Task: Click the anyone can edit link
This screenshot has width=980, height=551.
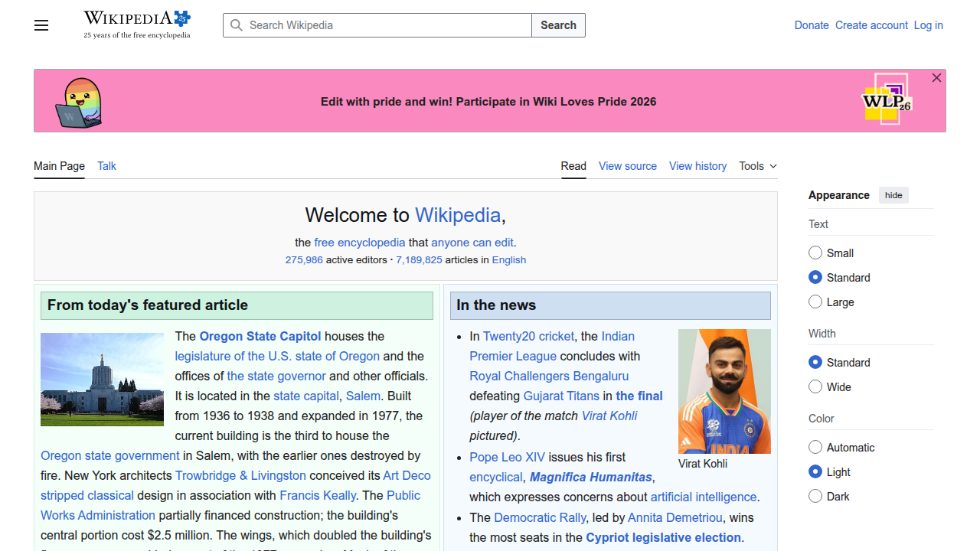Action: (472, 243)
